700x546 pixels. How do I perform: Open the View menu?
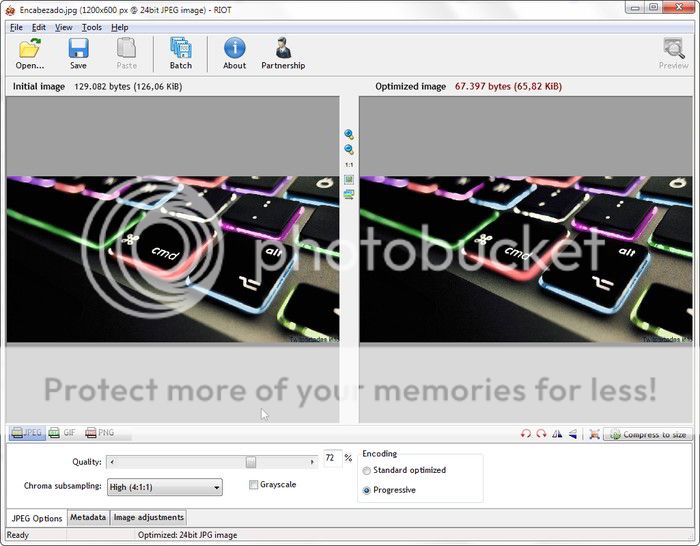(x=63, y=27)
